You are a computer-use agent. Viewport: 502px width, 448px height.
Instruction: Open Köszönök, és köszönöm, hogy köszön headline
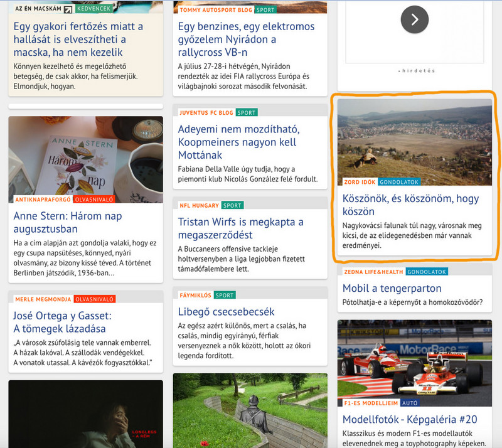411,205
